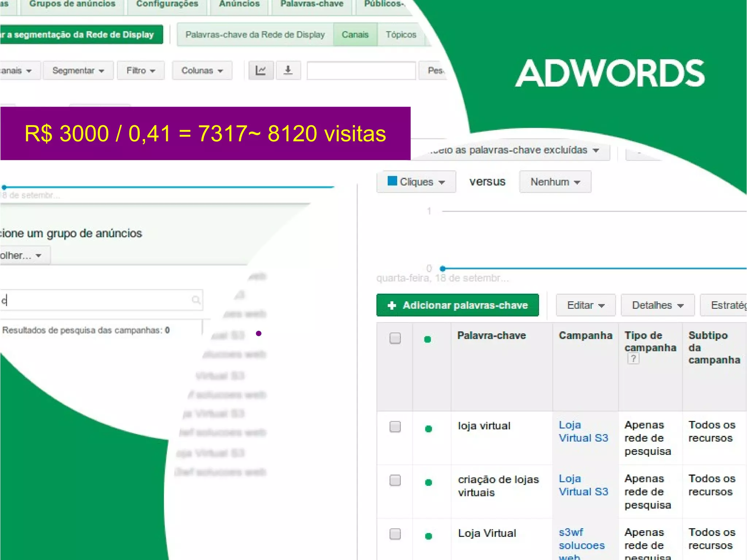Open the Nenhum comparison dropdown

(x=555, y=182)
